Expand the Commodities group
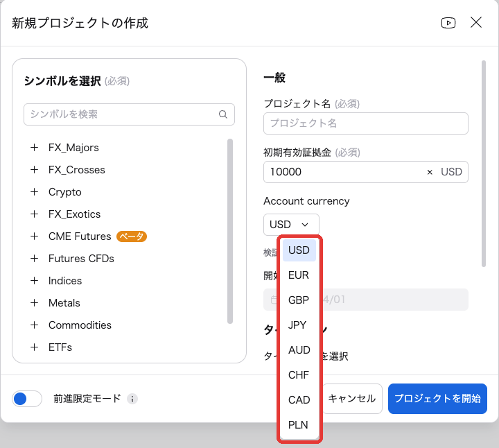Viewport: 499px width, 448px height. [x=35, y=325]
